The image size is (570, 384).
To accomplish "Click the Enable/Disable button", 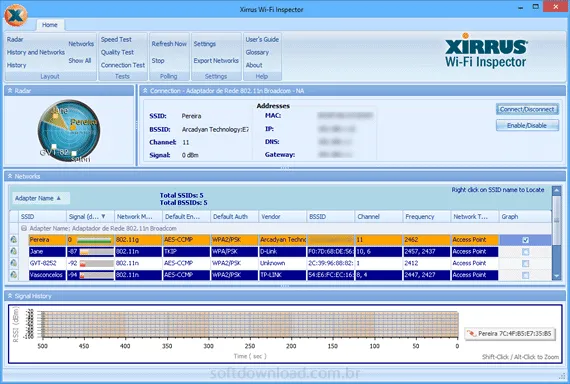I will click(527, 125).
